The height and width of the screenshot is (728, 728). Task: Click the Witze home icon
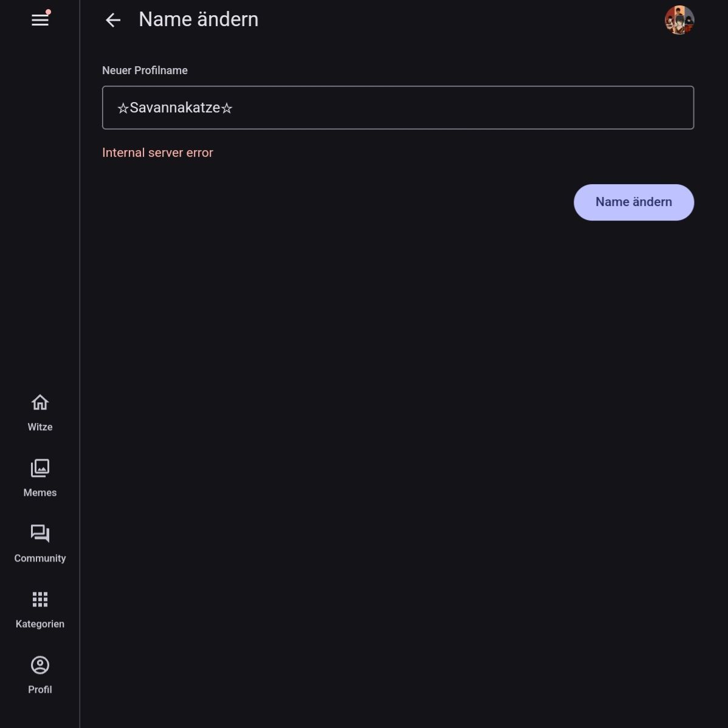point(40,402)
